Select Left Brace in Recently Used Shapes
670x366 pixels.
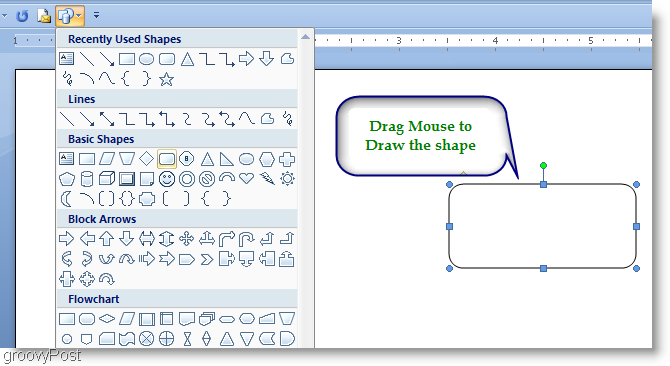pos(126,79)
